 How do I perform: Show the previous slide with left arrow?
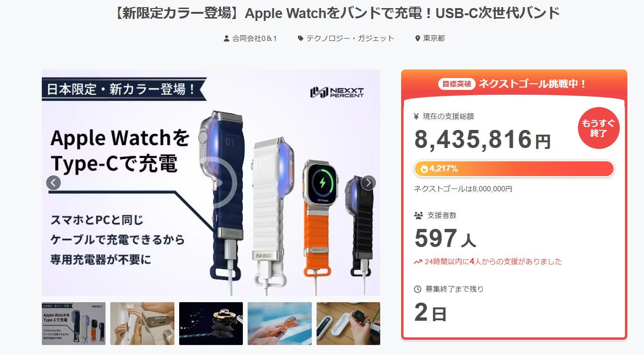pyautogui.click(x=53, y=183)
